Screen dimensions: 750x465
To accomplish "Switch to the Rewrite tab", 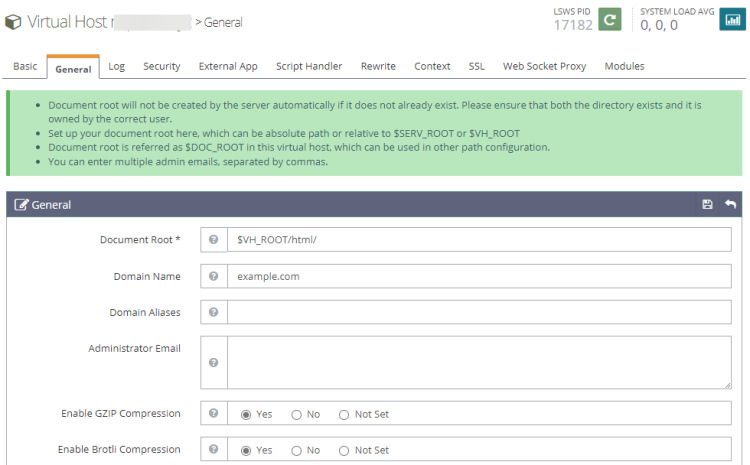I will 378,66.
